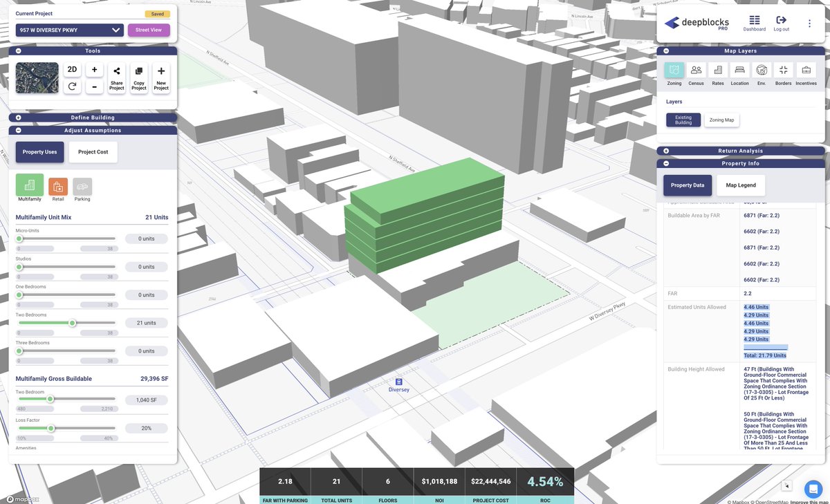
Task: Open the Env. map layer
Action: point(762,70)
